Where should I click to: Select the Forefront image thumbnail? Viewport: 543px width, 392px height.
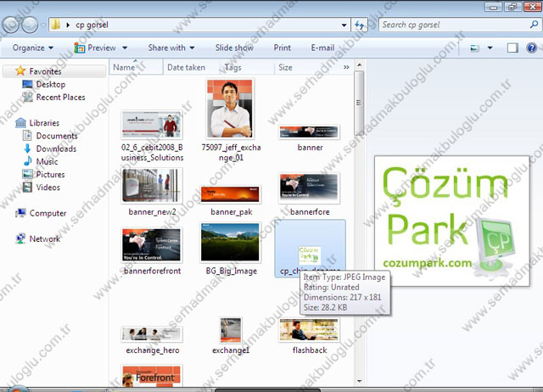(152, 376)
